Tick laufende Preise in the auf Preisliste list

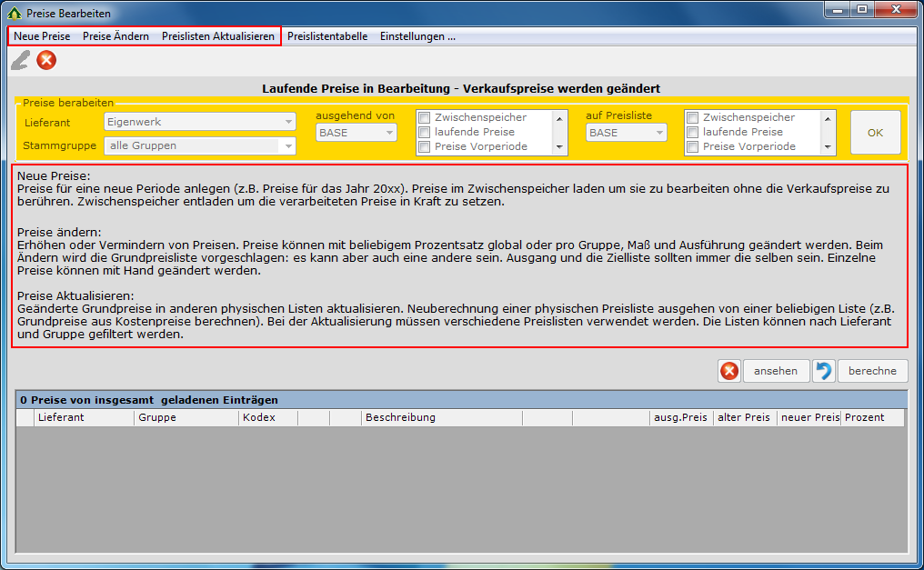click(x=692, y=133)
